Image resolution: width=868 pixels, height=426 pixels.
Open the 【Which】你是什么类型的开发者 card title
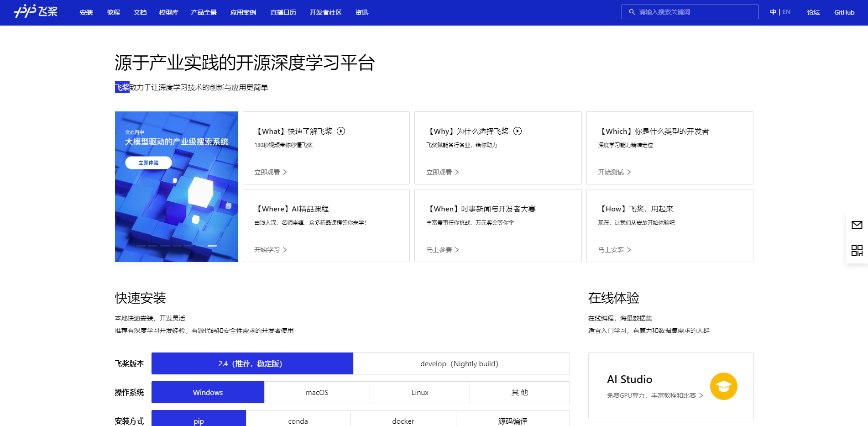654,131
